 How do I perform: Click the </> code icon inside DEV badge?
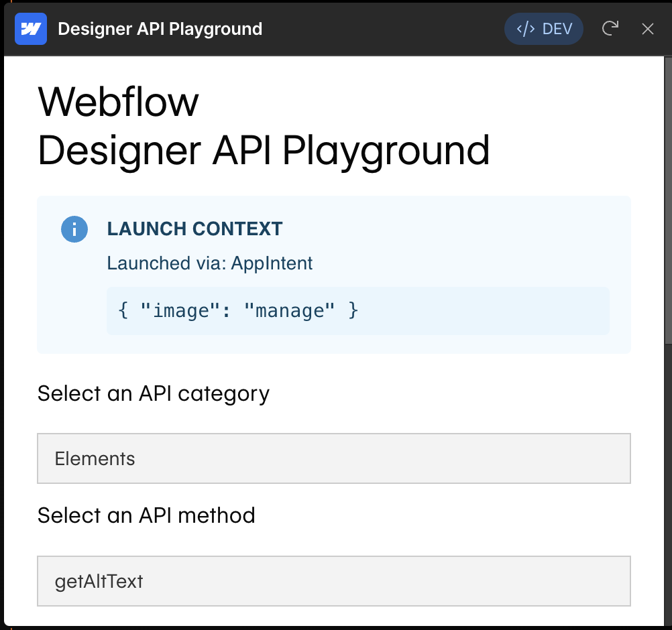pos(526,28)
